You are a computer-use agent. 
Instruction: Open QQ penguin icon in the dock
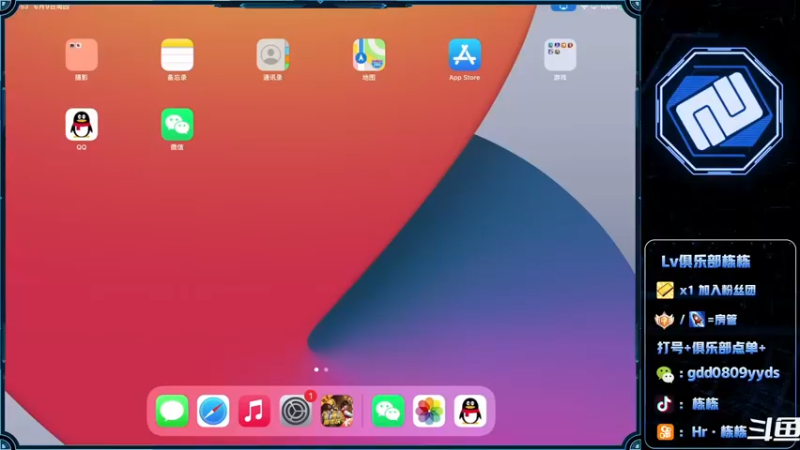tap(470, 411)
